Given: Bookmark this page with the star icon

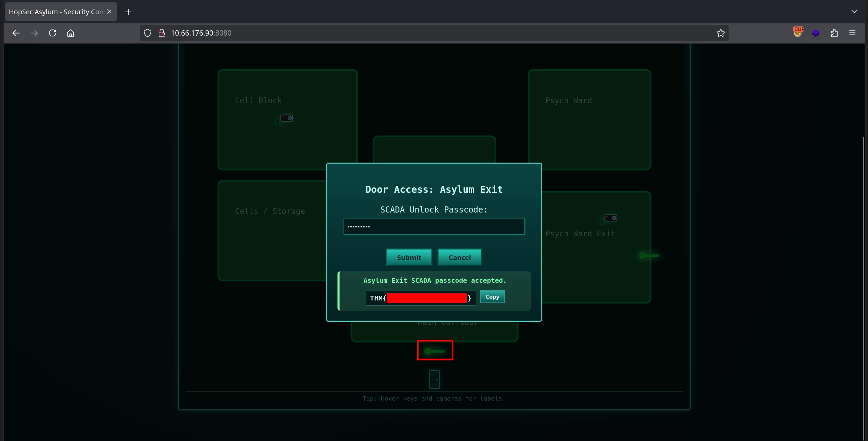Looking at the screenshot, I should [721, 33].
